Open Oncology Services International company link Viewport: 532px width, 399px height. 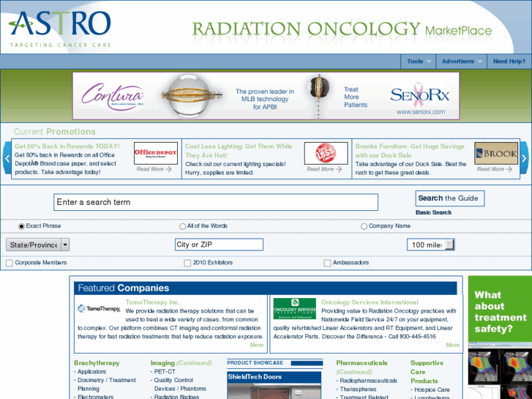click(x=370, y=302)
